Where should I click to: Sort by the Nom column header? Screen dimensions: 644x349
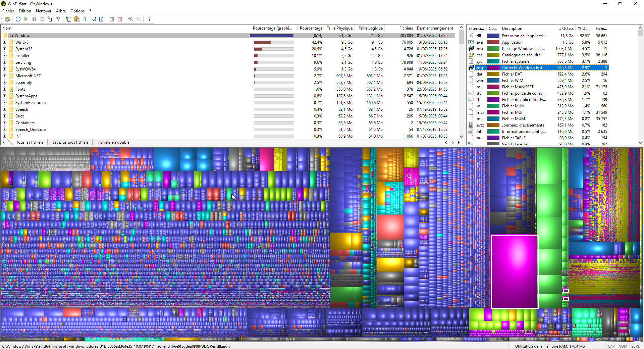coord(124,28)
